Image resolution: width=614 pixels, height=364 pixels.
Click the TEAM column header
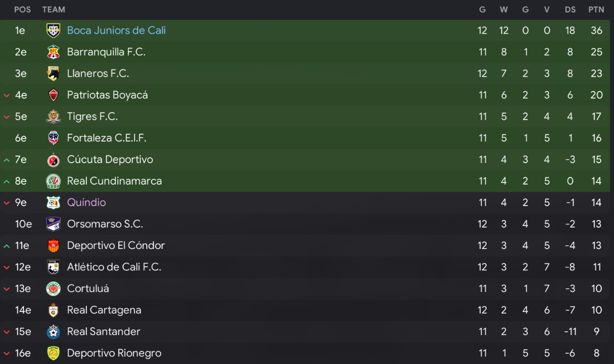[x=54, y=10]
